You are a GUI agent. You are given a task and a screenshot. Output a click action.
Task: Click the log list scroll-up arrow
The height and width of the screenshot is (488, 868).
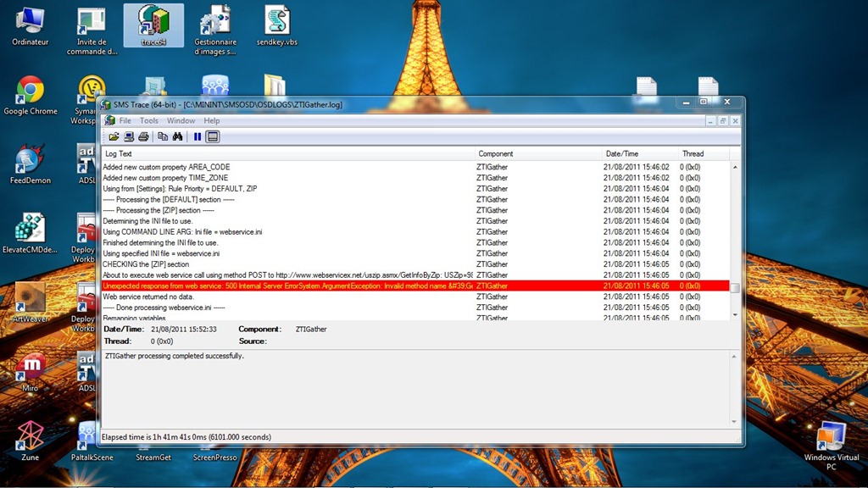[735, 167]
